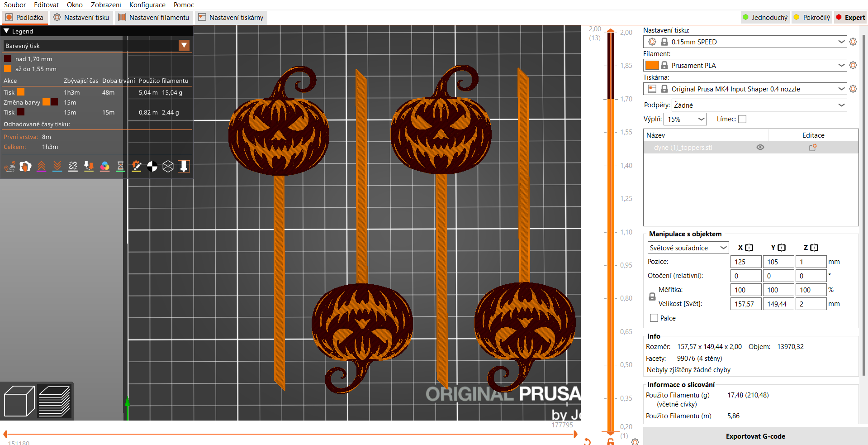Screen dimensions: 868x445
Task: Switch to Nastavení filamentu tab
Action: click(154, 18)
